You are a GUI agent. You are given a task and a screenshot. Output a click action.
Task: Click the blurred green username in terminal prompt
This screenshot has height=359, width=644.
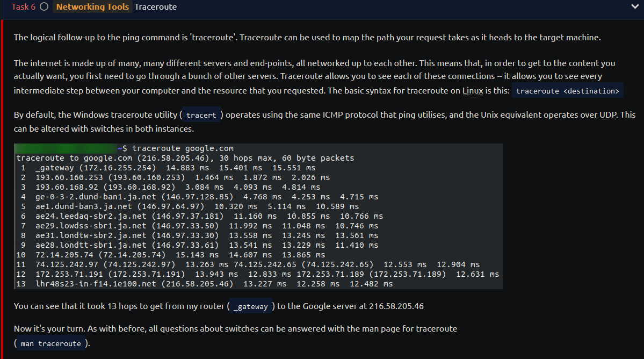tap(66, 148)
